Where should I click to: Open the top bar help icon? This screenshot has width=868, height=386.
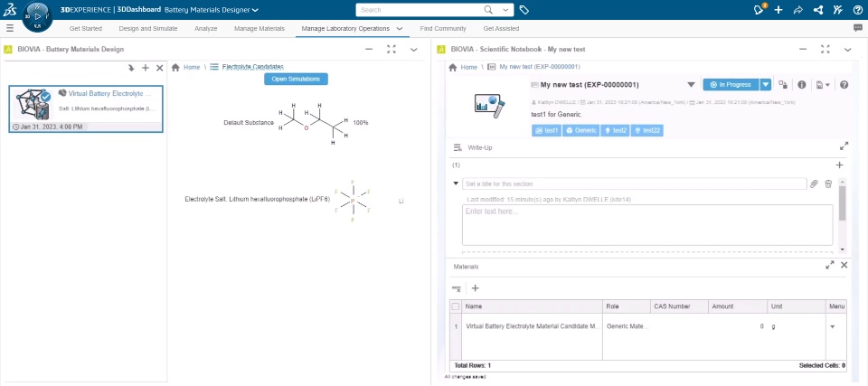(857, 9)
